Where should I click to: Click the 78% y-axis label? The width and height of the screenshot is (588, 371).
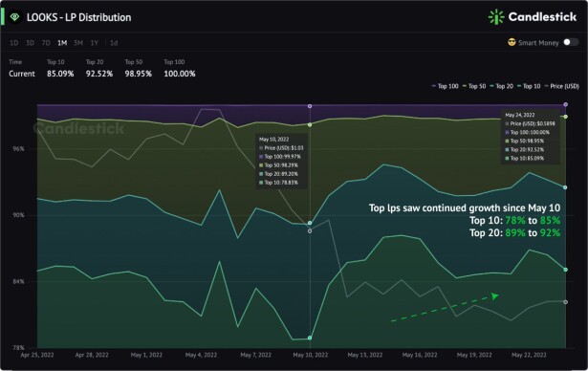(19, 348)
